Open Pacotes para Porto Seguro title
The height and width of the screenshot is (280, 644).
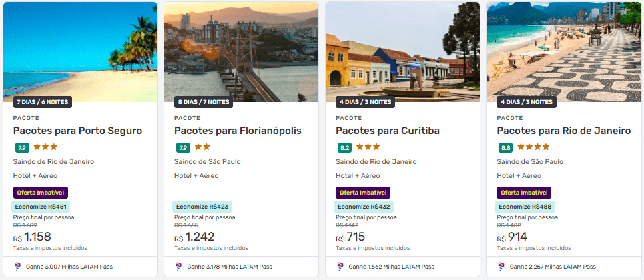(78, 131)
